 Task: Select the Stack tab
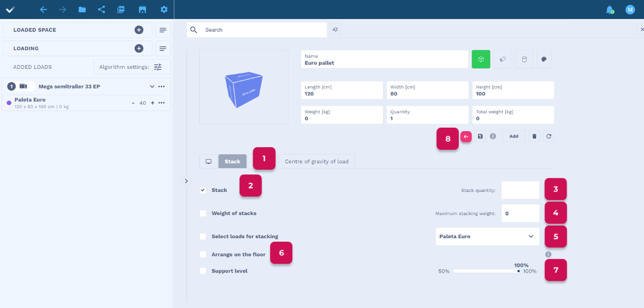click(232, 162)
